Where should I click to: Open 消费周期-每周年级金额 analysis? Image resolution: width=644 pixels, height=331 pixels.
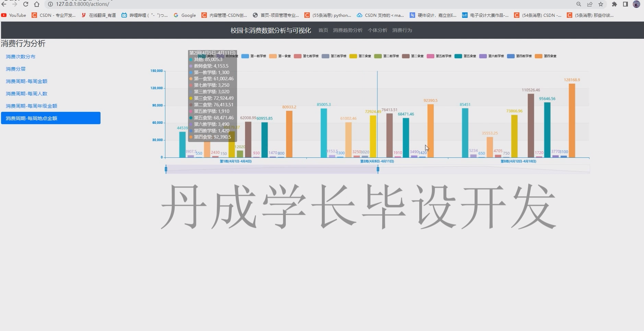(31, 106)
